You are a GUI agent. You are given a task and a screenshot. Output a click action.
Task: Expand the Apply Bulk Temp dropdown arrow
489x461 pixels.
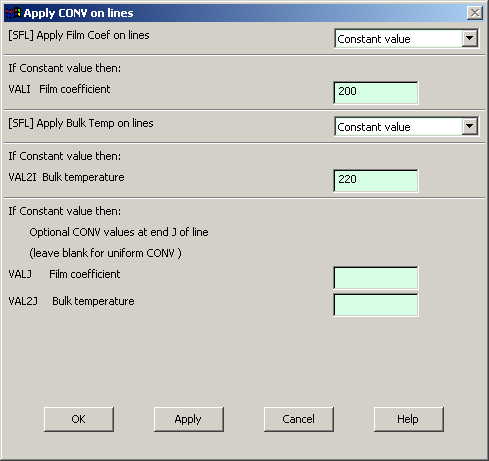point(469,126)
